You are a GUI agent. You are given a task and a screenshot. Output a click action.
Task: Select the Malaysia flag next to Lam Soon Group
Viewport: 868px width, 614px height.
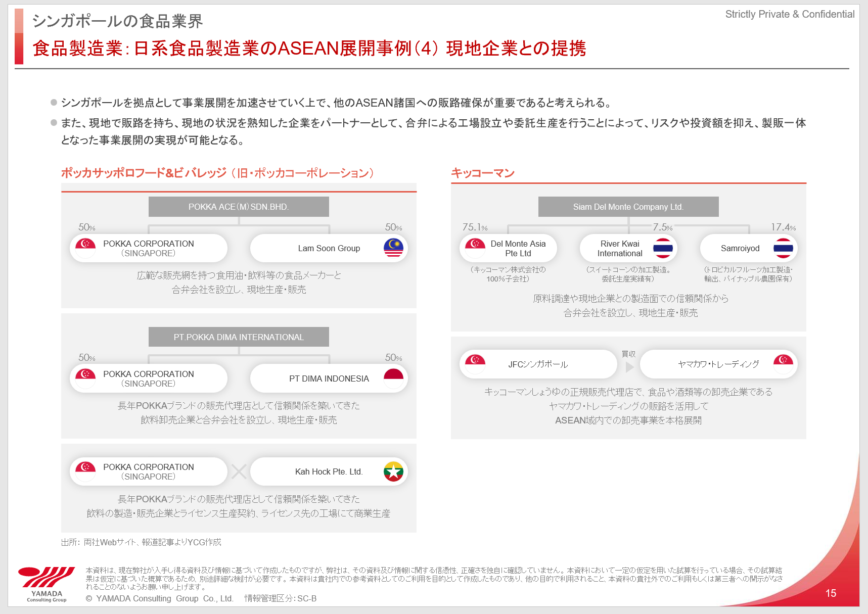click(394, 248)
